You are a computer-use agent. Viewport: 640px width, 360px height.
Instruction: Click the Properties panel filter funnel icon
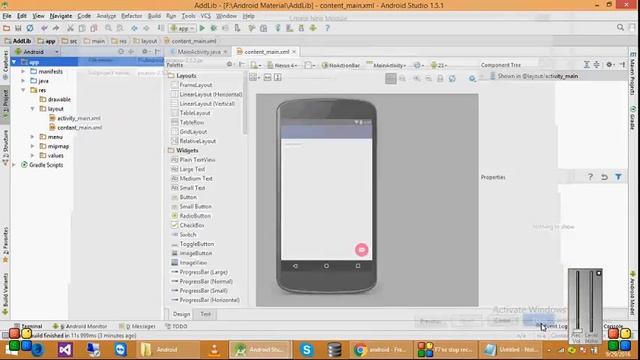[618, 177]
